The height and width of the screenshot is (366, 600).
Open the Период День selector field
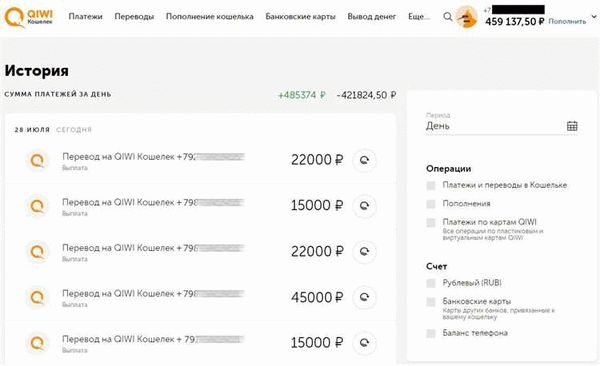click(502, 123)
